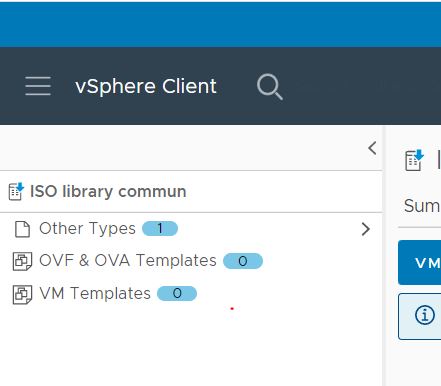Image resolution: width=441 pixels, height=386 pixels.
Task: Click content library icon beside ISO library commun
Action: click(16, 191)
